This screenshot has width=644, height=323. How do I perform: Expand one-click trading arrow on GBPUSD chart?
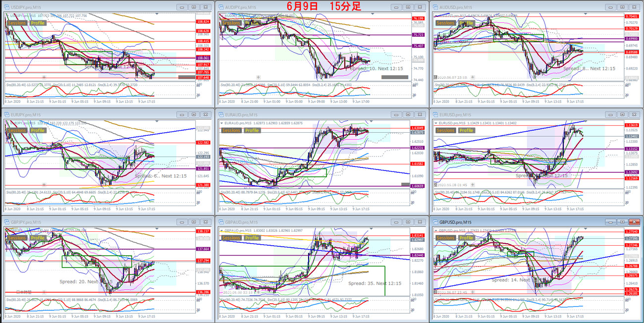435,231
